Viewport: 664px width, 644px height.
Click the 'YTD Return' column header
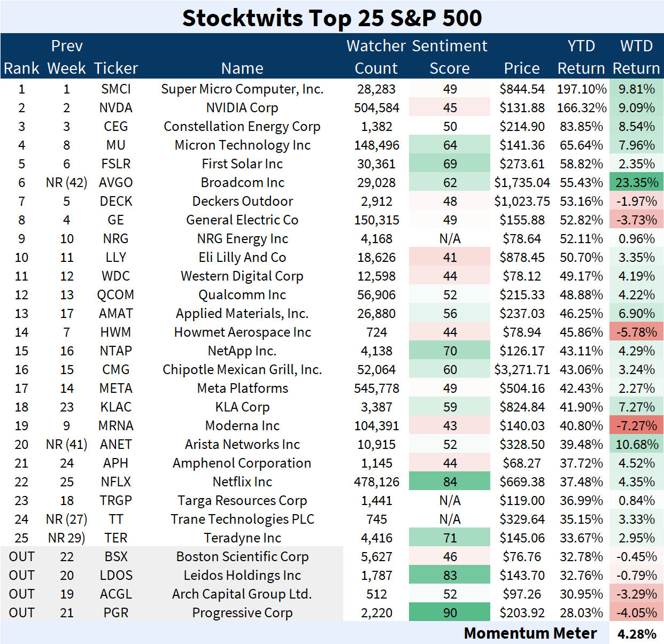coord(581,57)
